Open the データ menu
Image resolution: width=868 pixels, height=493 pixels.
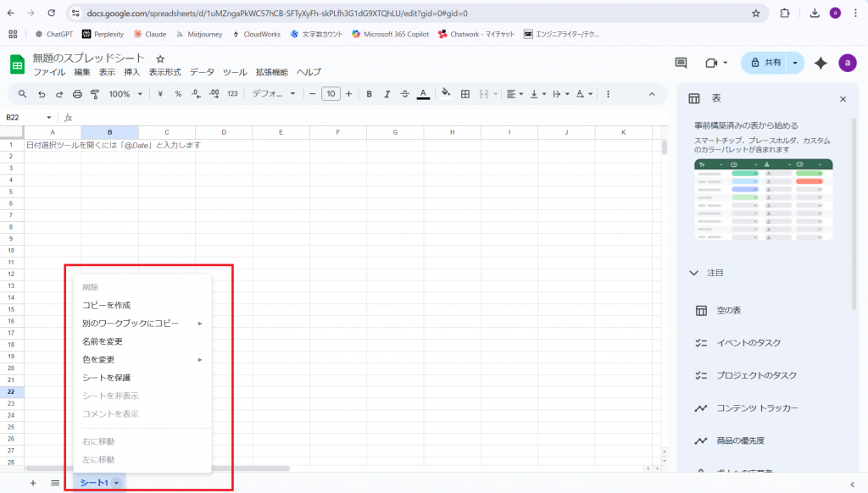(202, 73)
